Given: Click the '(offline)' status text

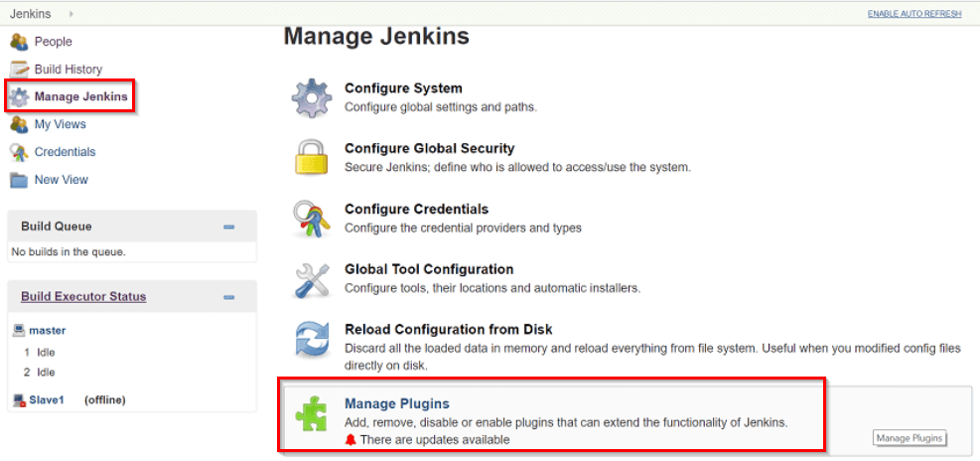Looking at the screenshot, I should (105, 399).
